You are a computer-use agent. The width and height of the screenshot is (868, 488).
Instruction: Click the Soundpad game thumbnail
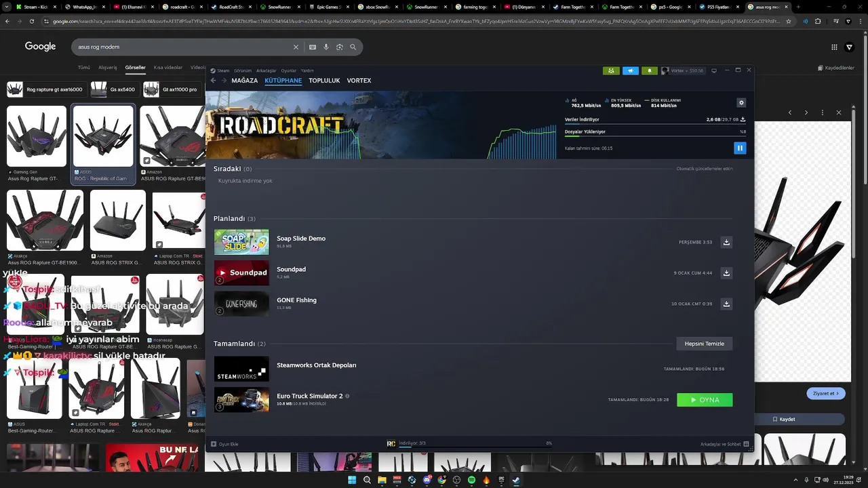click(x=241, y=272)
